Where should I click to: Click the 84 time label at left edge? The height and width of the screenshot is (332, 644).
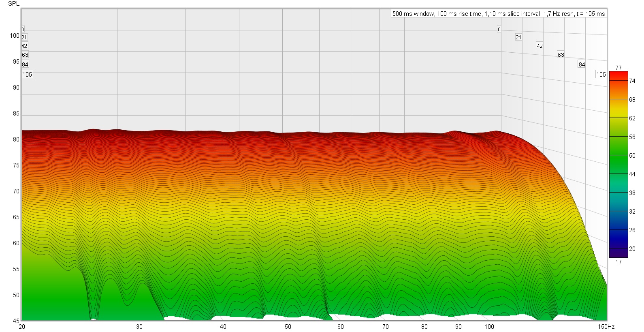point(25,64)
